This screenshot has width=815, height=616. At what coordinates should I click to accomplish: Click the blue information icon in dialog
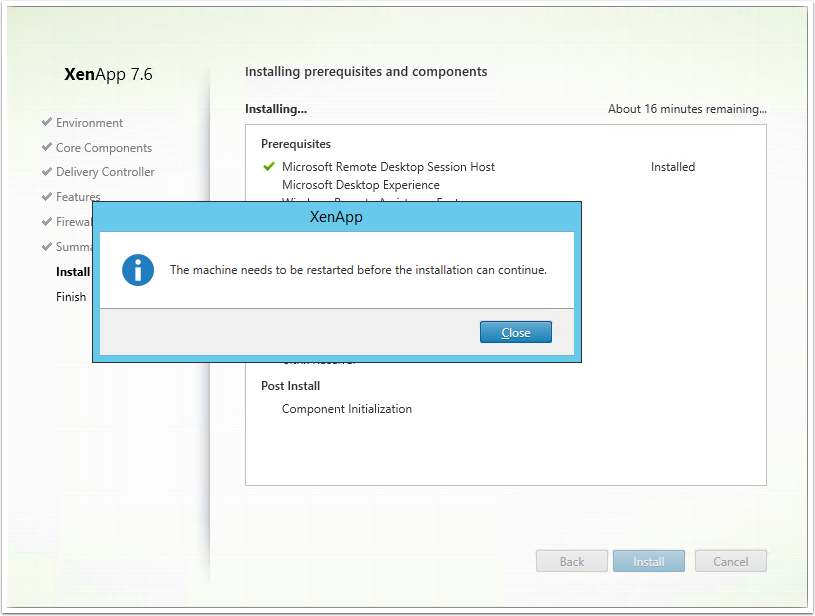(138, 270)
